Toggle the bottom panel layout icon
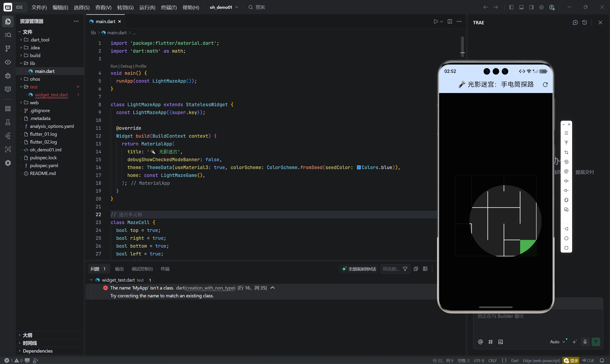This screenshot has height=364, width=610. pos(521,7)
